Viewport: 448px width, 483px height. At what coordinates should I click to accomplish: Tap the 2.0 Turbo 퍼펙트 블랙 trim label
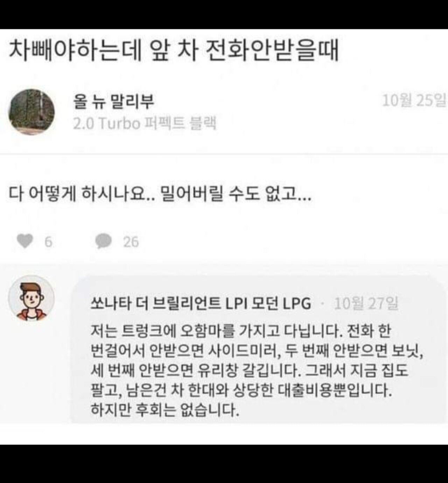pos(145,124)
